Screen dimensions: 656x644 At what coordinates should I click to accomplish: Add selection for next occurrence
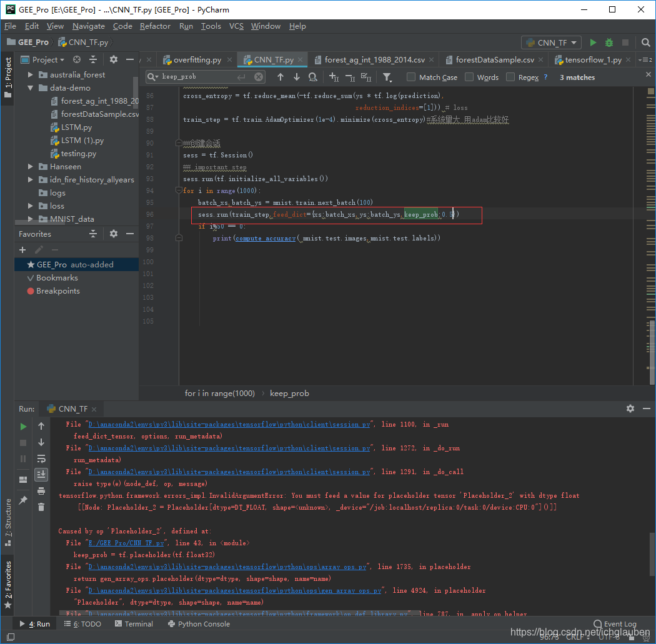coord(334,77)
